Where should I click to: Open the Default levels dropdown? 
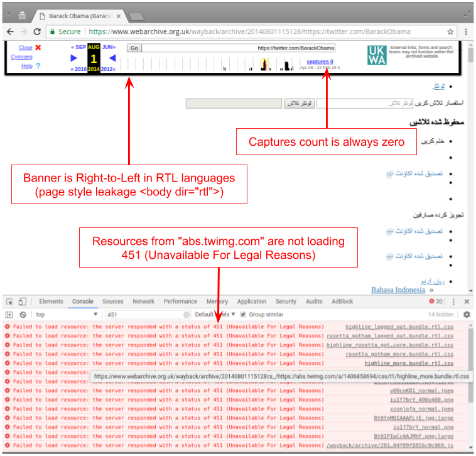pos(215,315)
